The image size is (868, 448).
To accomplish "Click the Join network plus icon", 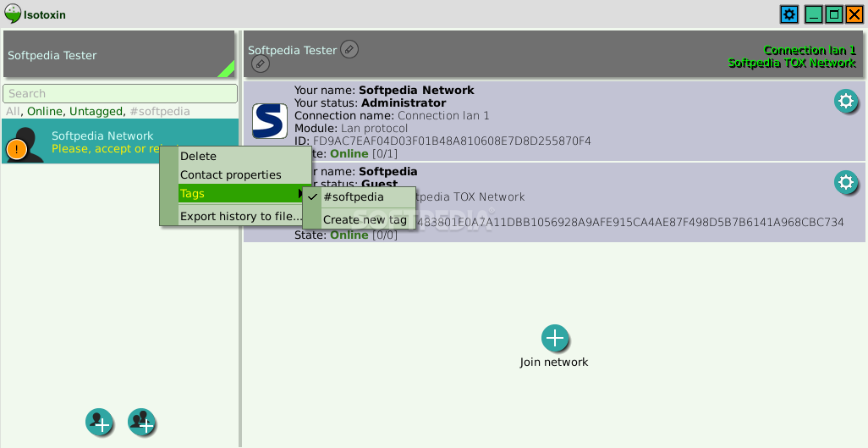I will (555, 338).
